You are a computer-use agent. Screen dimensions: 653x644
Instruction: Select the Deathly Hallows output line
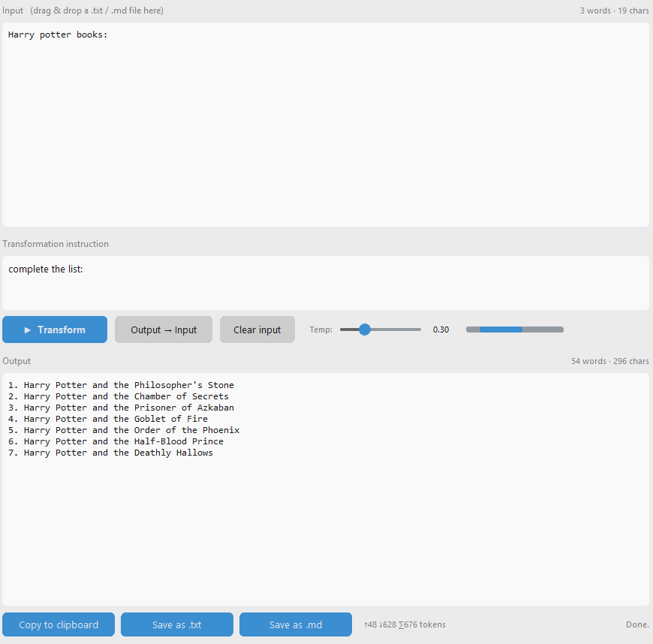(110, 453)
